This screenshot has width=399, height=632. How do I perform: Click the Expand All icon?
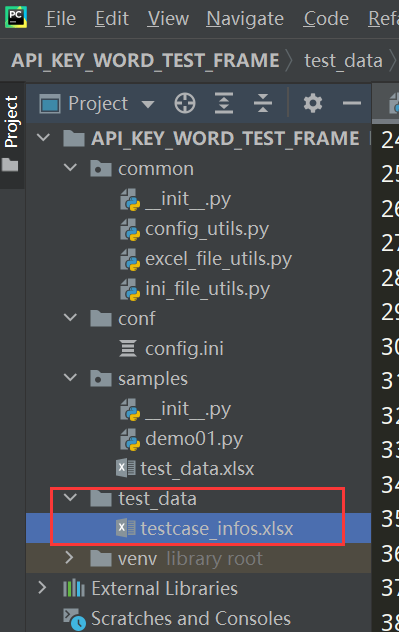[224, 103]
